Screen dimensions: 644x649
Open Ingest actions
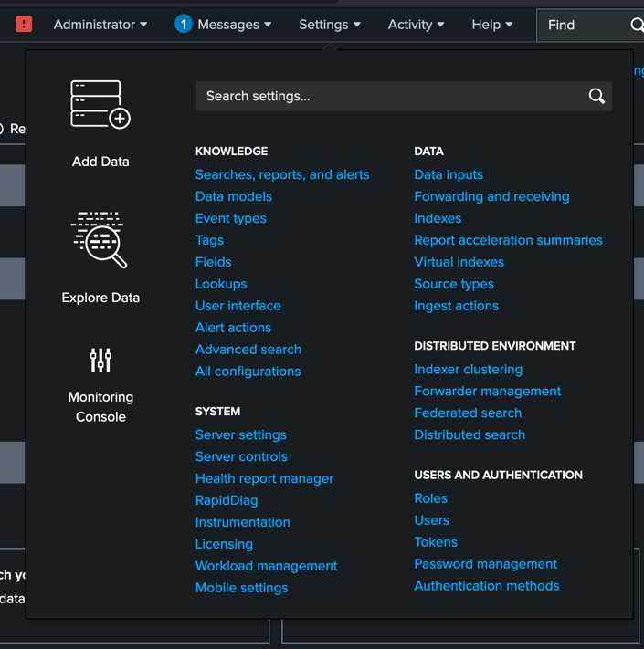coord(456,306)
